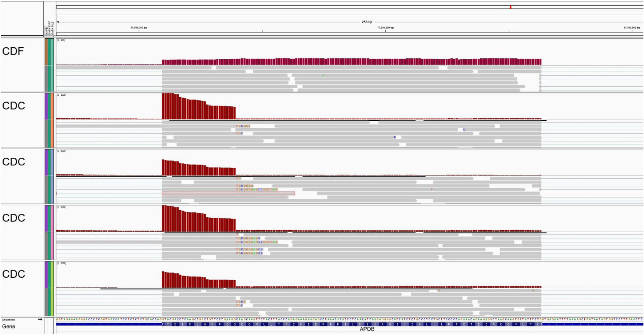Click the APOB gene name label
This screenshot has width=644, height=335.
[367, 329]
